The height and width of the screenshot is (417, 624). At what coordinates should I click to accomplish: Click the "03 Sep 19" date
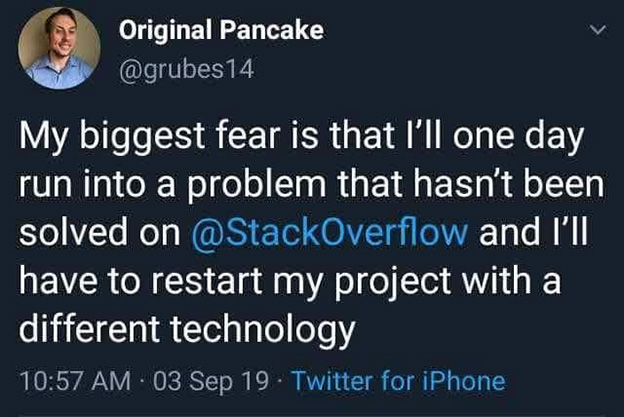click(x=194, y=380)
